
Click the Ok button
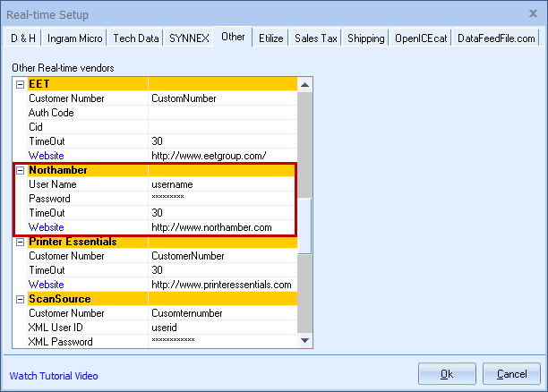(x=447, y=374)
